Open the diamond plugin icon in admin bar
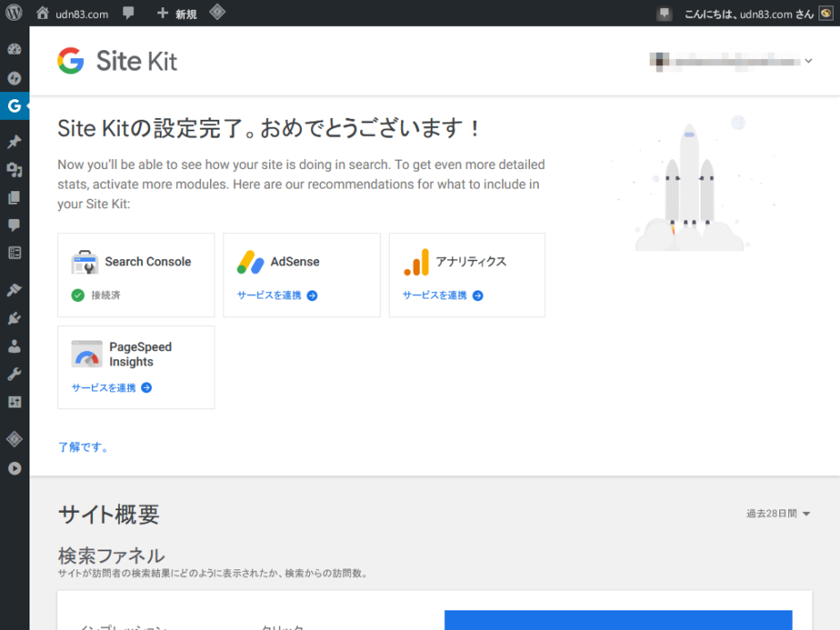Image resolution: width=840 pixels, height=630 pixels. click(x=217, y=13)
